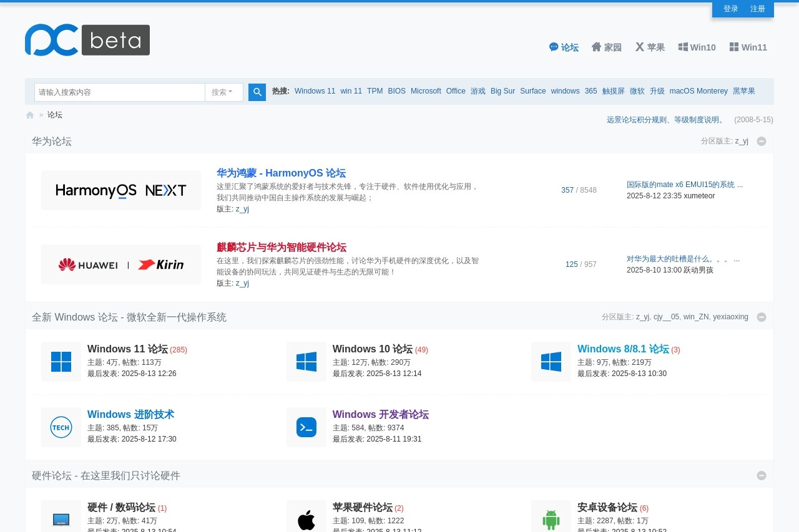
Task: Open the 苹果 navigation tab
Action: [x=650, y=47]
